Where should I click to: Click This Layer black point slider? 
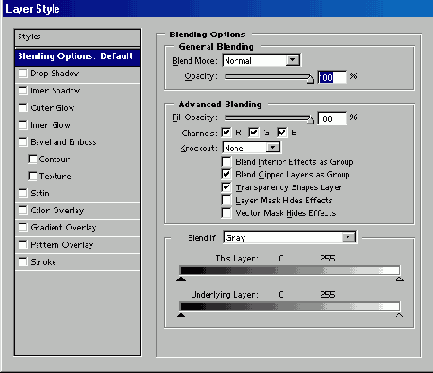tap(181, 279)
